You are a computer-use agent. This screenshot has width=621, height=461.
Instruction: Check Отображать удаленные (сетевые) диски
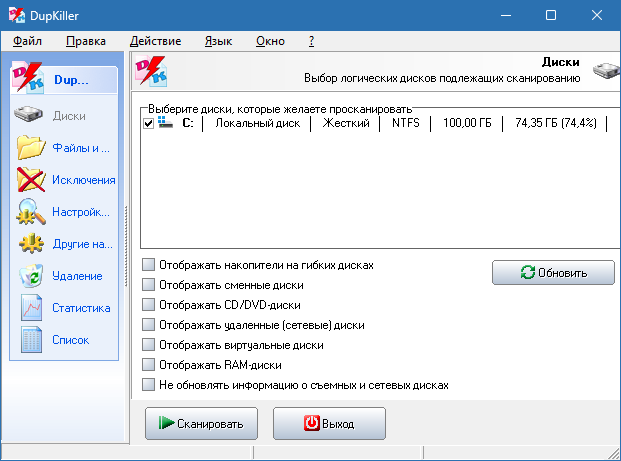148,324
